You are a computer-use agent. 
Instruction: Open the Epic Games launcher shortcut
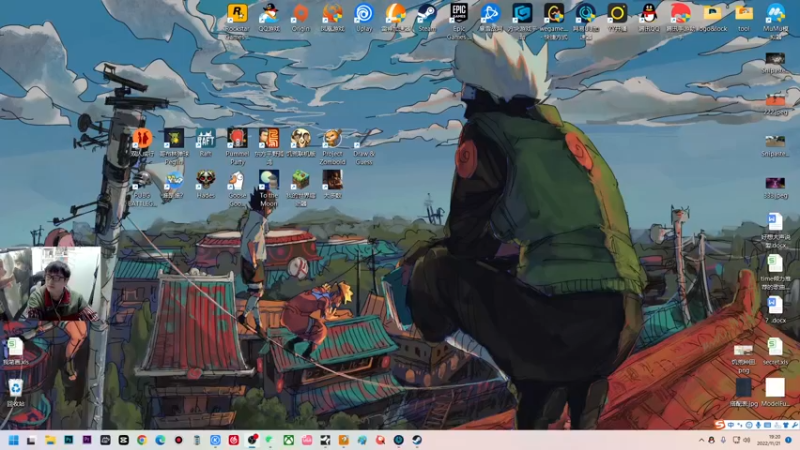pyautogui.click(x=459, y=19)
